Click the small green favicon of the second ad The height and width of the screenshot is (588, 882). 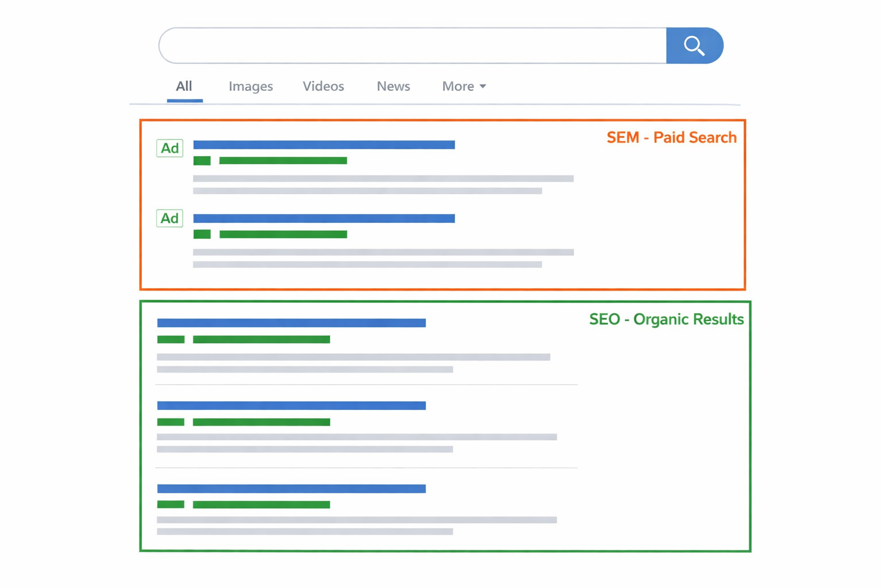click(x=202, y=234)
